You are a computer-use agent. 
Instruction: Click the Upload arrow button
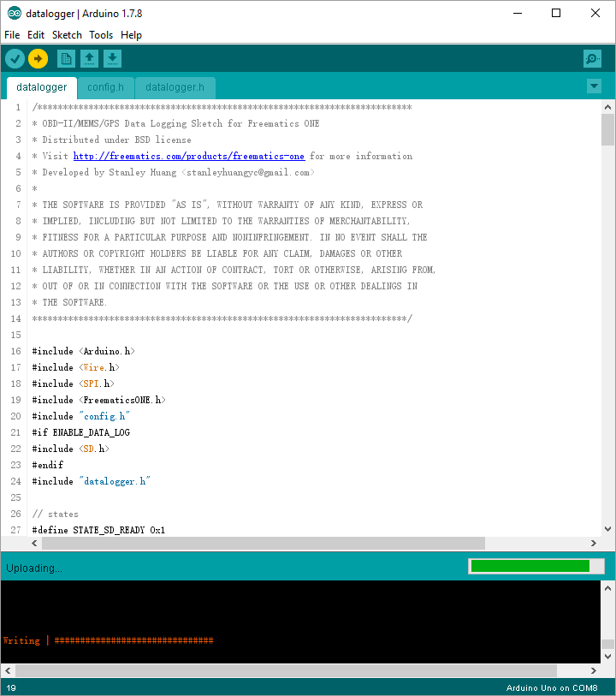coord(38,58)
